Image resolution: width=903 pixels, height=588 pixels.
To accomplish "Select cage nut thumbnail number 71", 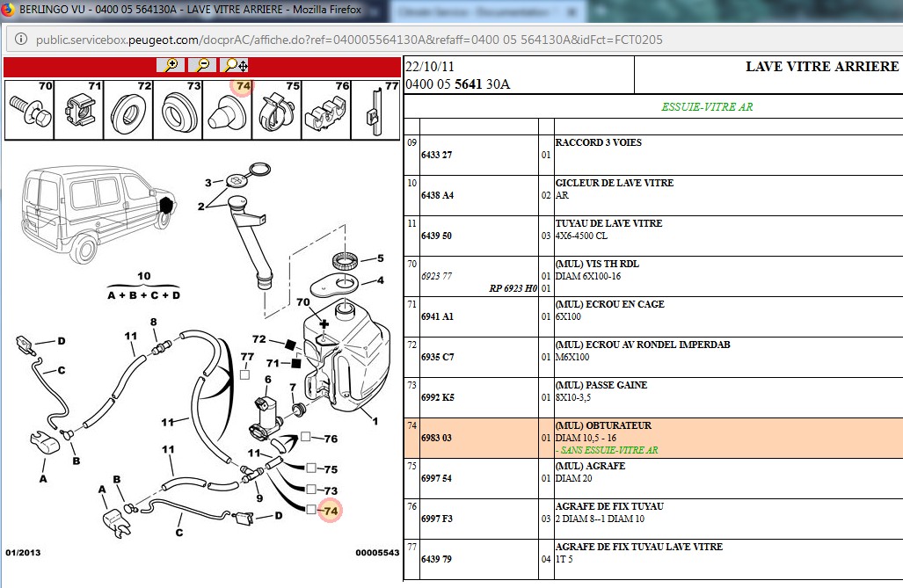I will [x=78, y=110].
